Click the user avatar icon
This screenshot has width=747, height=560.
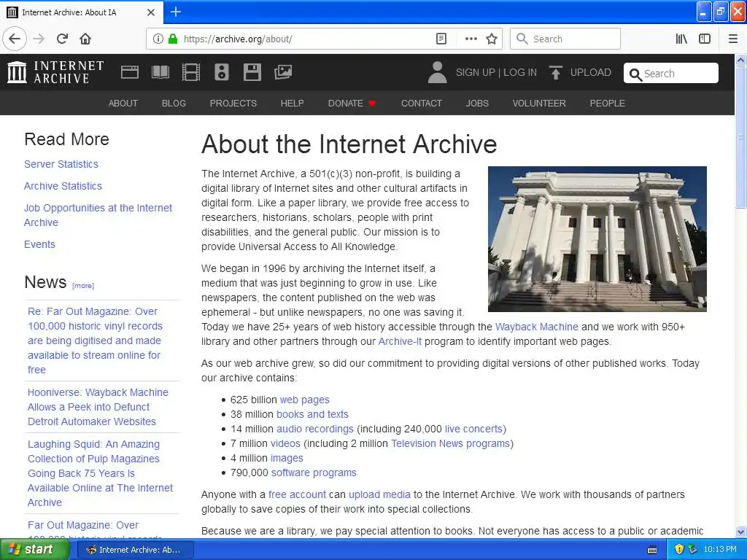pyautogui.click(x=438, y=72)
